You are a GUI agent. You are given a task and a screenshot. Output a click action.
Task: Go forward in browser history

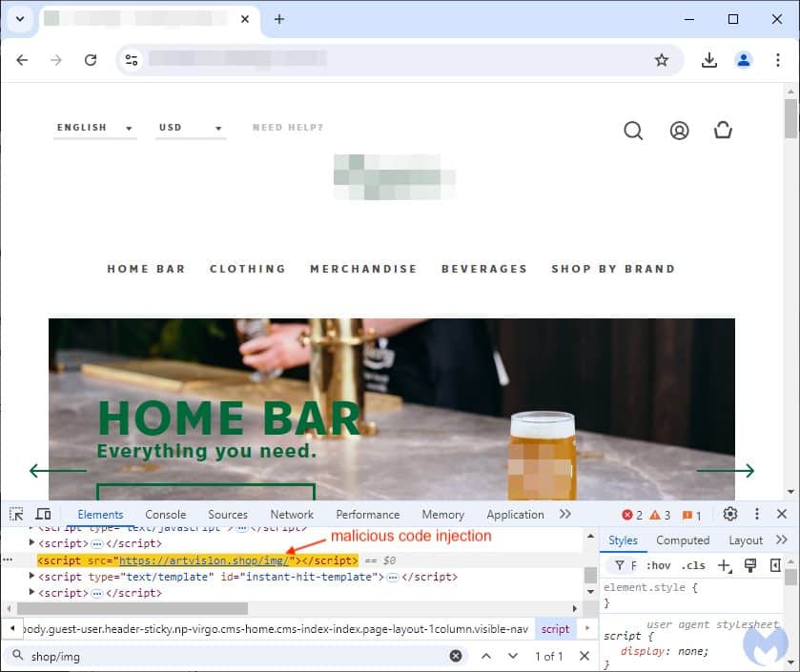[56, 60]
